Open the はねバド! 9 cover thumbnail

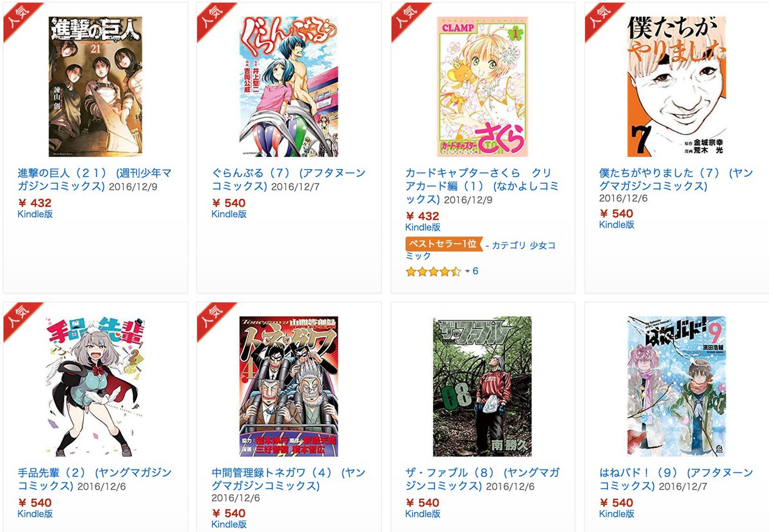(677, 386)
